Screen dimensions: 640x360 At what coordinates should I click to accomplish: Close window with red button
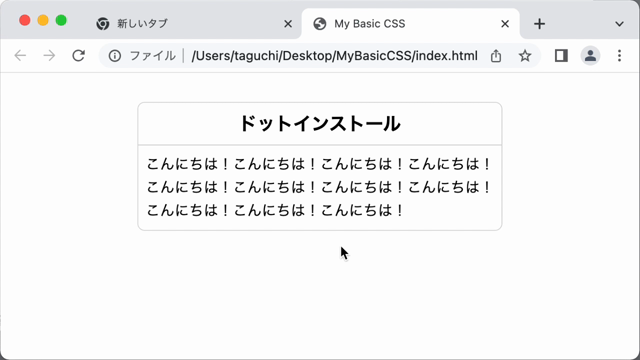pos(24,20)
